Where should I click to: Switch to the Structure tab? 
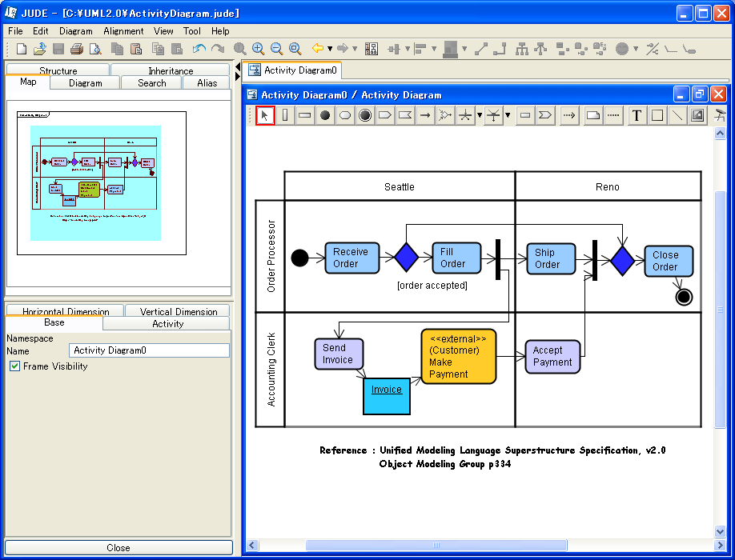tap(58, 70)
